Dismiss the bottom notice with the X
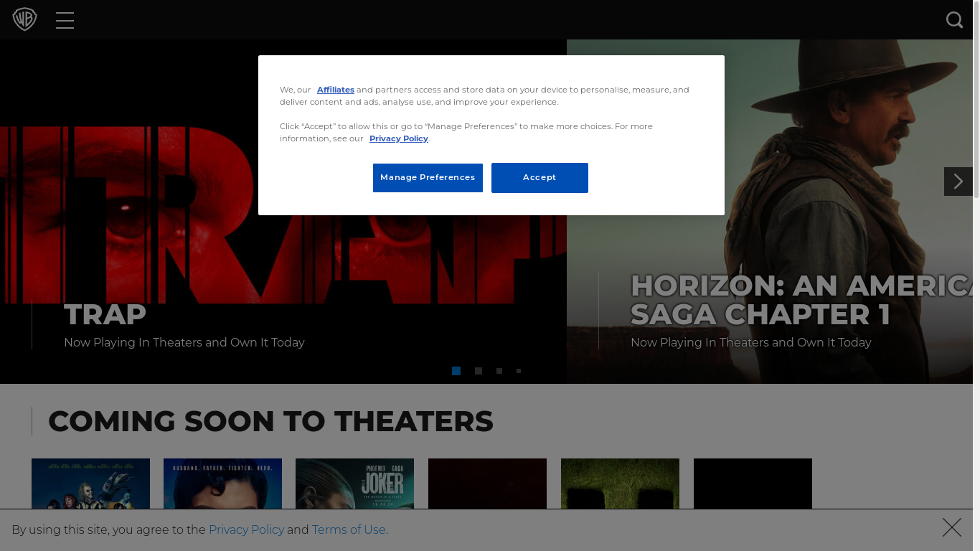The width and height of the screenshot is (980, 551). 952,527
